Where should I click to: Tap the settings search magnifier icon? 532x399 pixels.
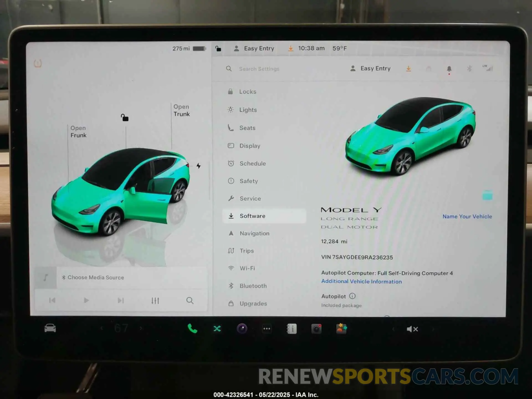(x=229, y=68)
